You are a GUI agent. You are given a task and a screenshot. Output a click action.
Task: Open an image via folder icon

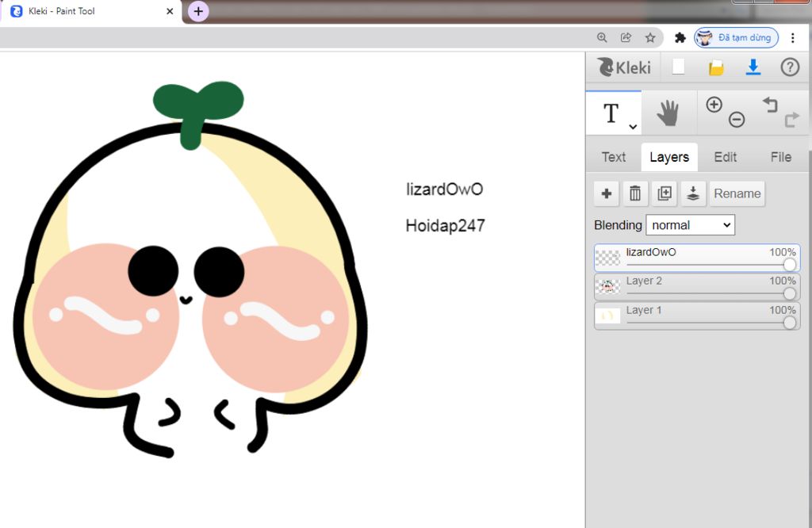click(x=716, y=67)
